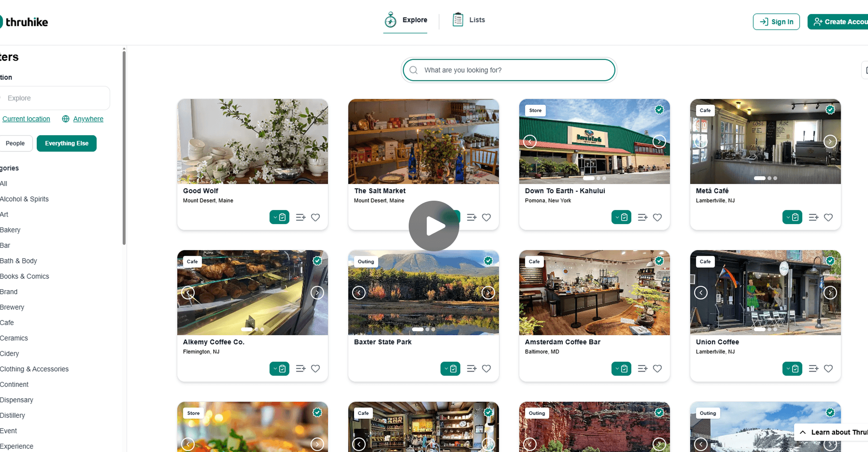The width and height of the screenshot is (868, 452).
Task: Choose Clothing & Accessories category
Action: pyautogui.click(x=34, y=369)
